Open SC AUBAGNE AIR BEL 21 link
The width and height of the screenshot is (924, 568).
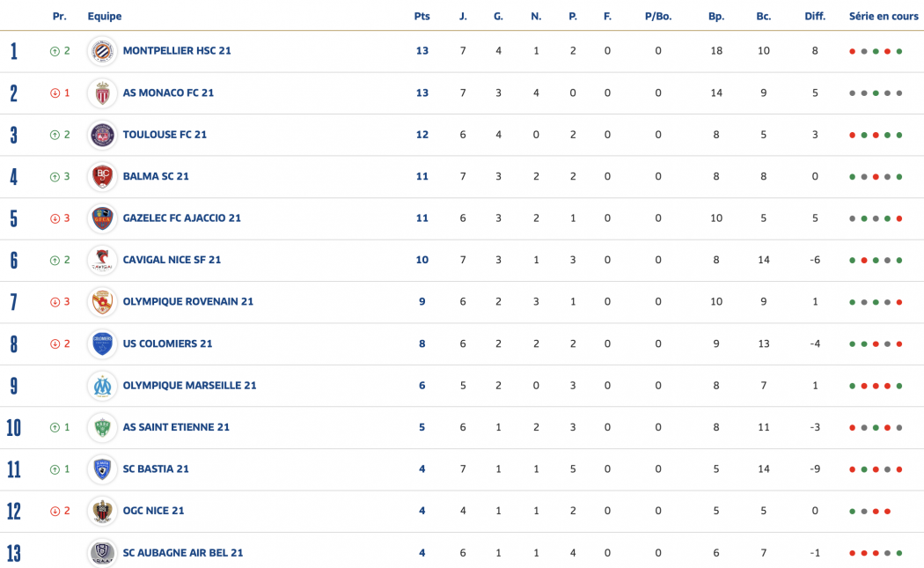(183, 553)
